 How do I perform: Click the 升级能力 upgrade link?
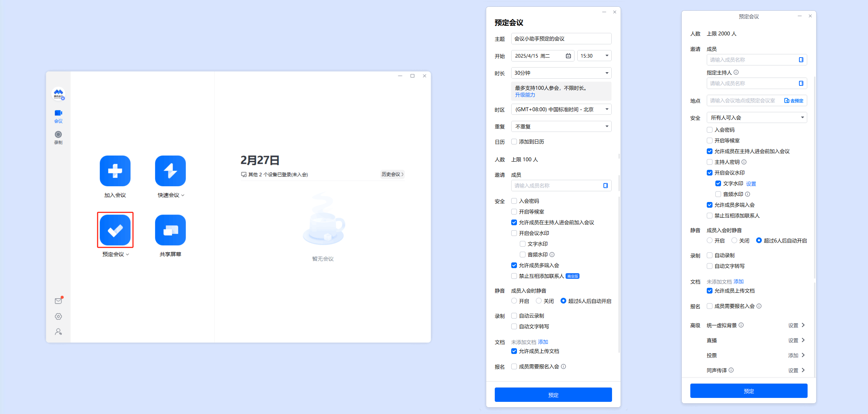pyautogui.click(x=525, y=95)
